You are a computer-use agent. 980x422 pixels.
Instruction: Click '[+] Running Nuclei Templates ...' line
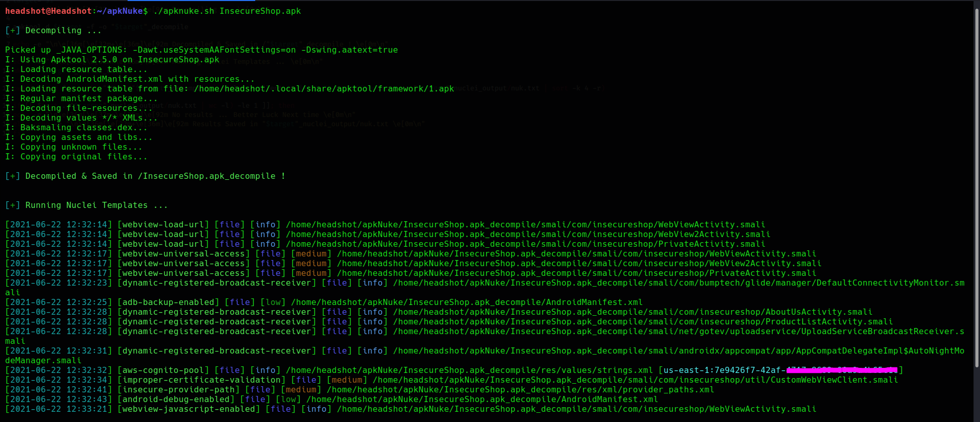(87, 205)
